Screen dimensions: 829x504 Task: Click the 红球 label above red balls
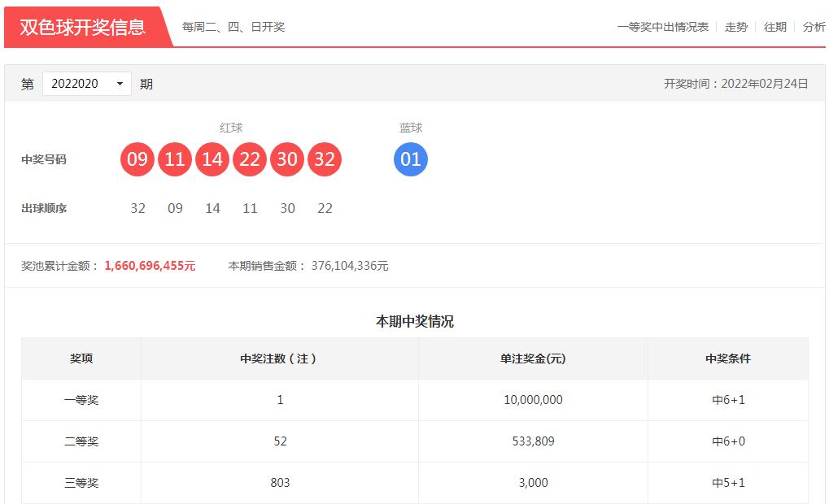tap(231, 128)
